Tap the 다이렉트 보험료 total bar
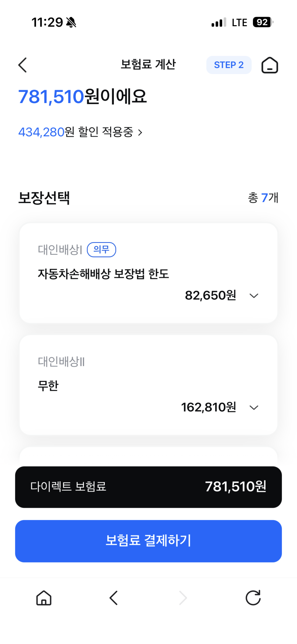 click(x=148, y=487)
